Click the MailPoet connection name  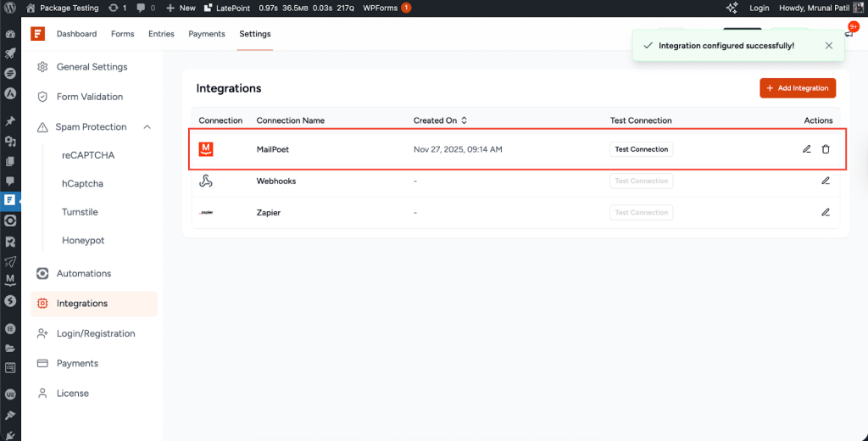pos(274,149)
